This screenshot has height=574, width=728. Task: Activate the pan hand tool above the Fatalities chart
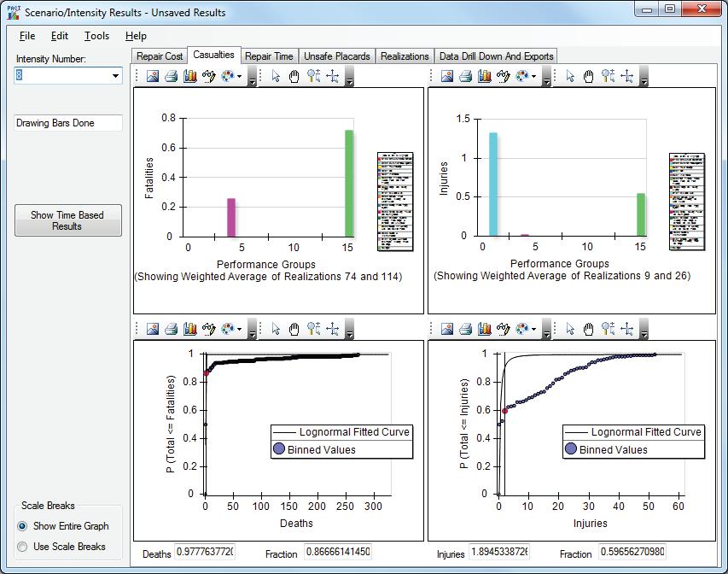coord(294,76)
